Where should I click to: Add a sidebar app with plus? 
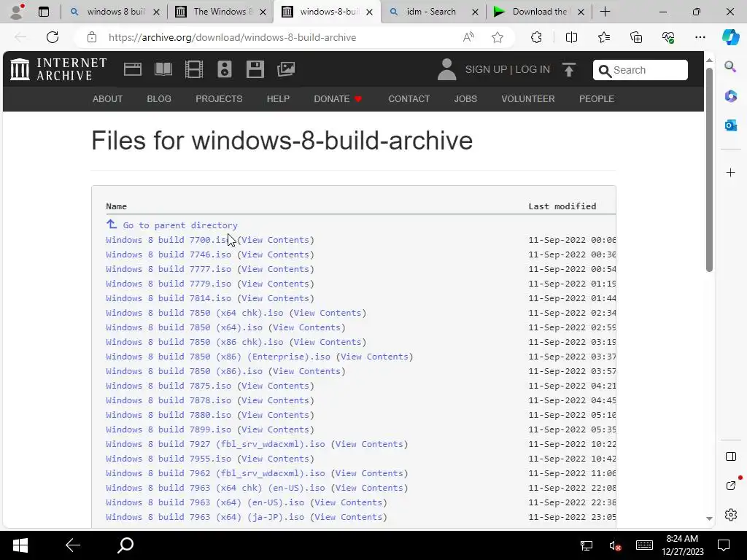point(730,172)
